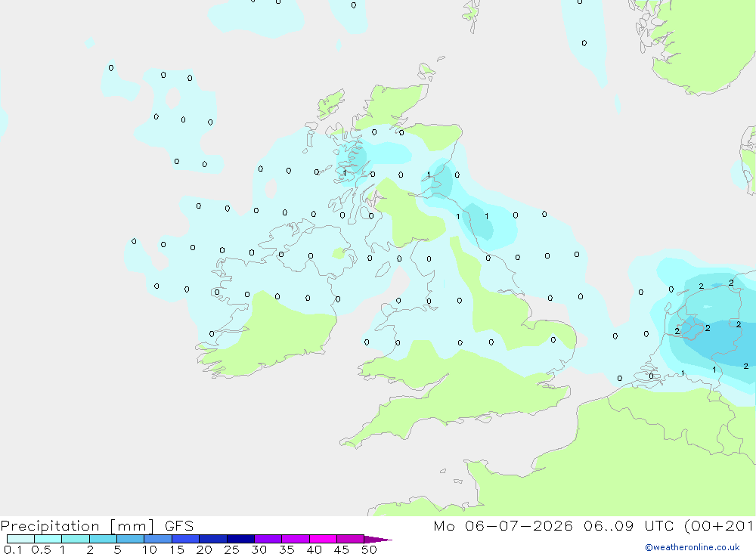Select the '25' legend scale label
756x554 pixels.
click(x=231, y=549)
